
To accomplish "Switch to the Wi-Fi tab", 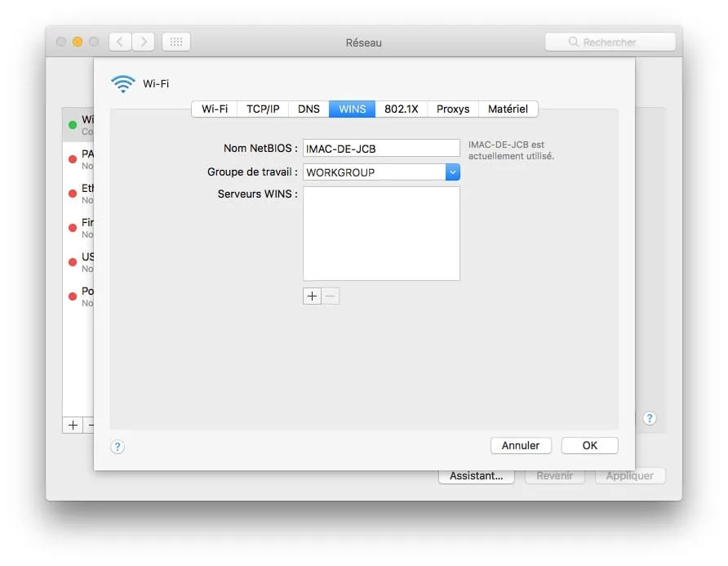I will point(215,109).
